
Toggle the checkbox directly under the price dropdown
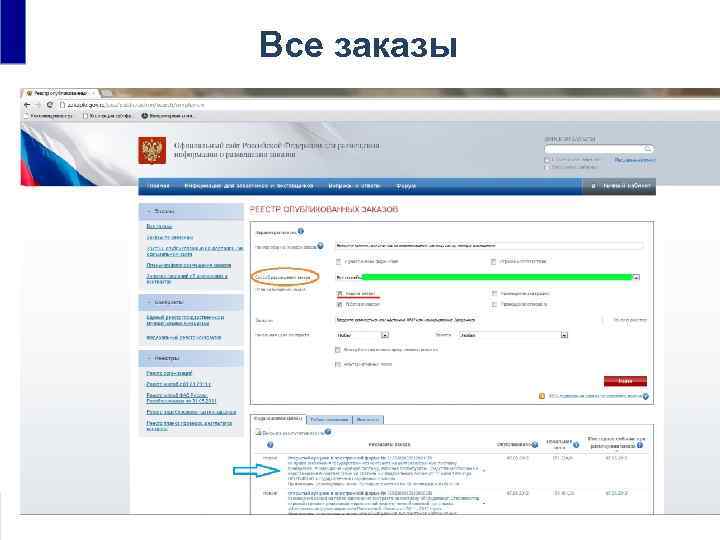point(338,350)
